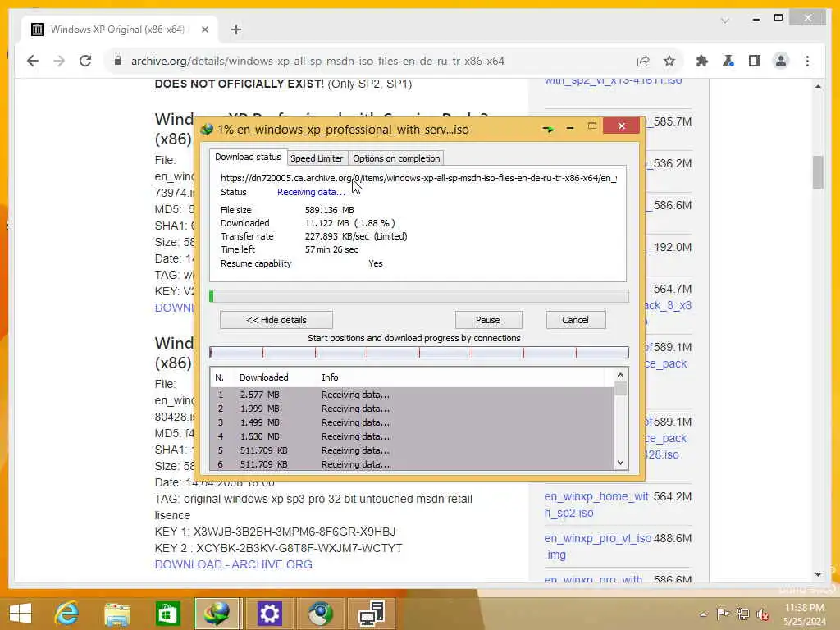Select connection row 2 with 1.999 MB
Screen dimensions: 840x630
pos(412,409)
